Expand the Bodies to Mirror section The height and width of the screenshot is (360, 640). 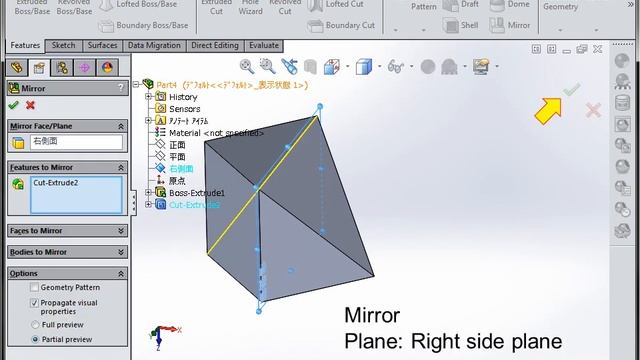121,252
